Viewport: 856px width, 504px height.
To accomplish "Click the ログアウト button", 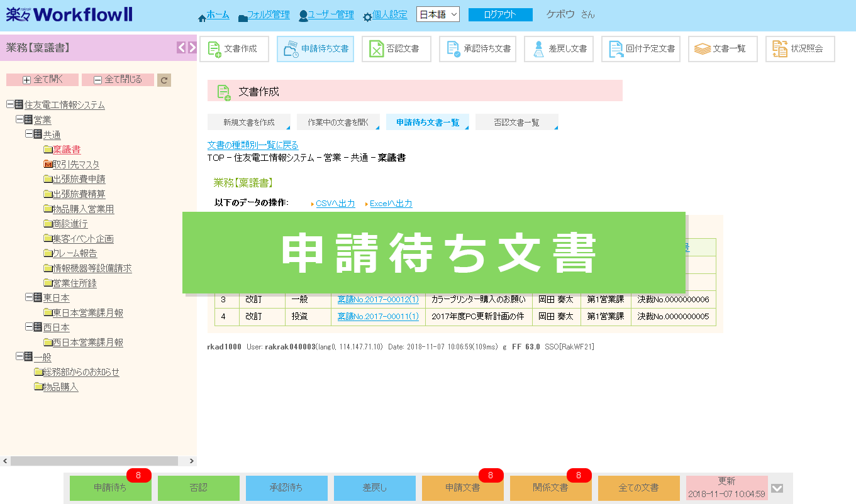I will click(500, 14).
